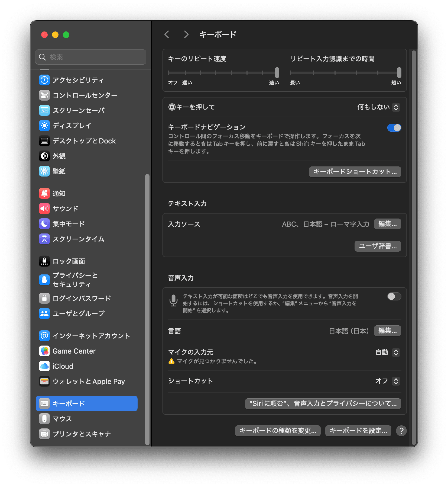Open the キーを押して dropdown
The height and width of the screenshot is (487, 448).
pos(396,107)
